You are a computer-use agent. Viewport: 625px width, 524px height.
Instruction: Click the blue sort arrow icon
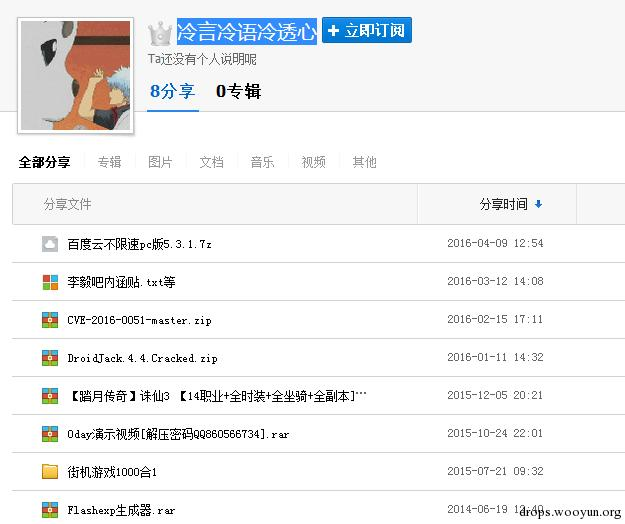coord(539,204)
